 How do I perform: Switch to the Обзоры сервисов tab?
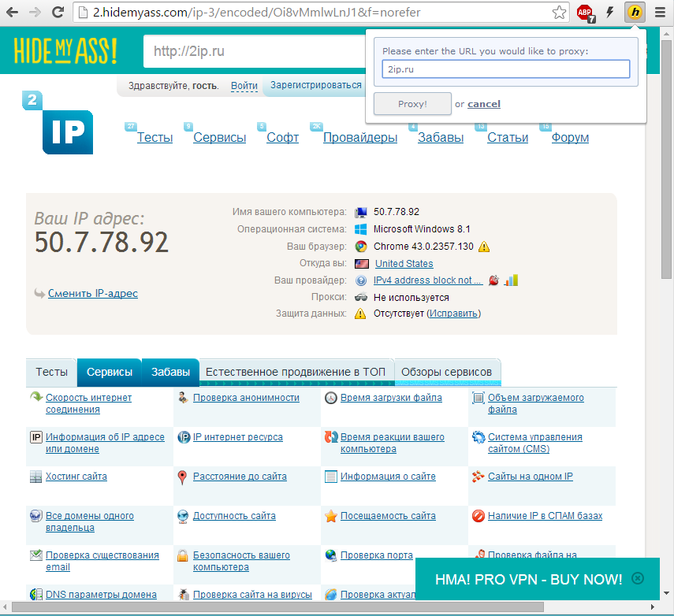(447, 372)
